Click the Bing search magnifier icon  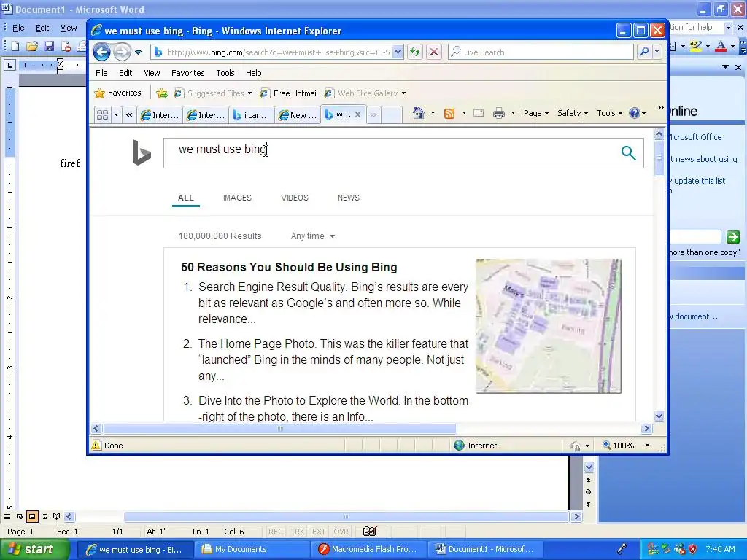628,153
